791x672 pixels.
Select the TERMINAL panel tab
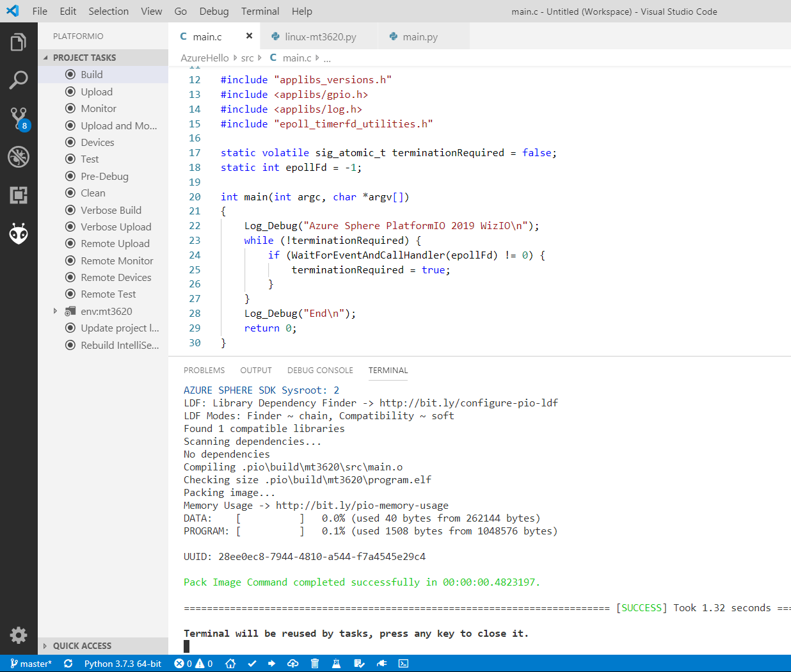click(388, 370)
